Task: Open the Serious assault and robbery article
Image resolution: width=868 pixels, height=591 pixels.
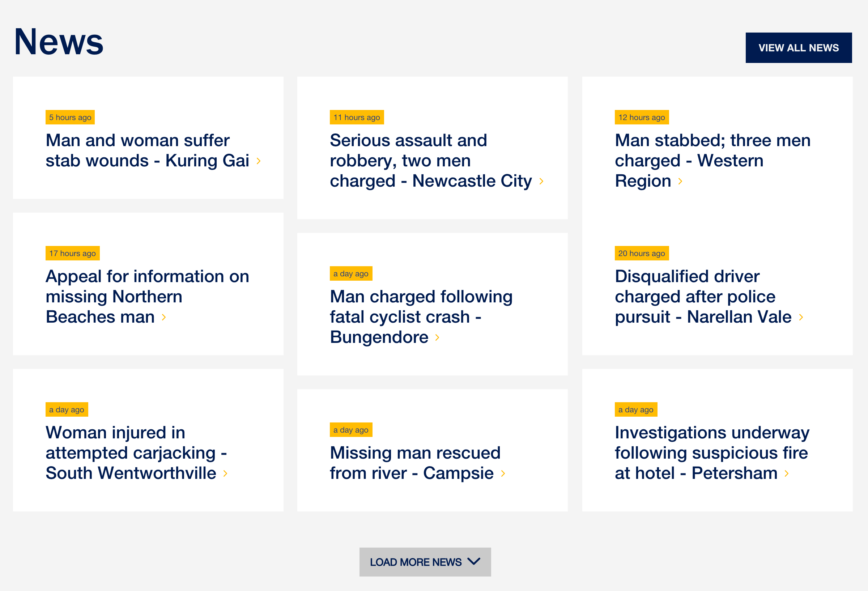Action: coord(431,161)
